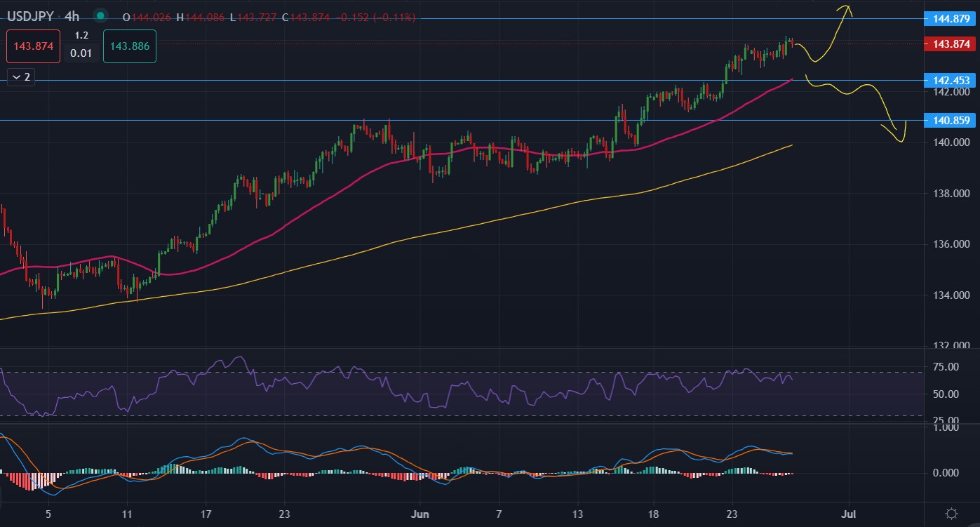
Task: Open chart settings gear in bottom-right corner
Action: click(951, 513)
